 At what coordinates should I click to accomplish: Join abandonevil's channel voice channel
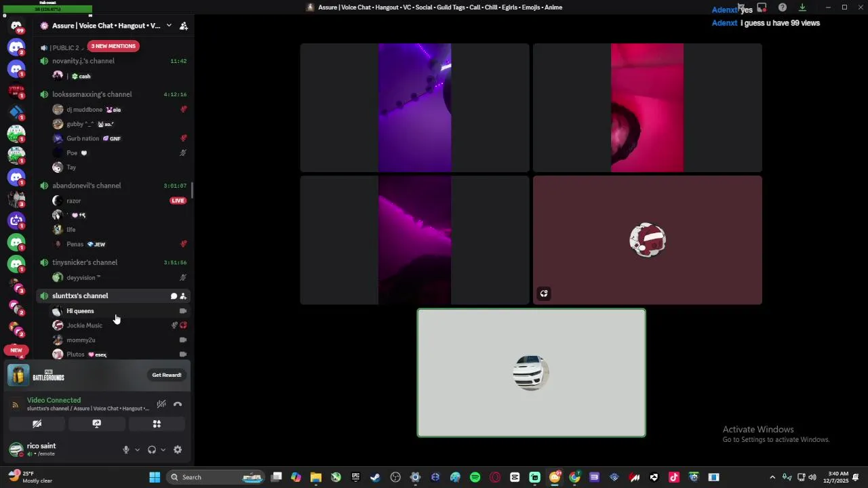click(x=112, y=186)
